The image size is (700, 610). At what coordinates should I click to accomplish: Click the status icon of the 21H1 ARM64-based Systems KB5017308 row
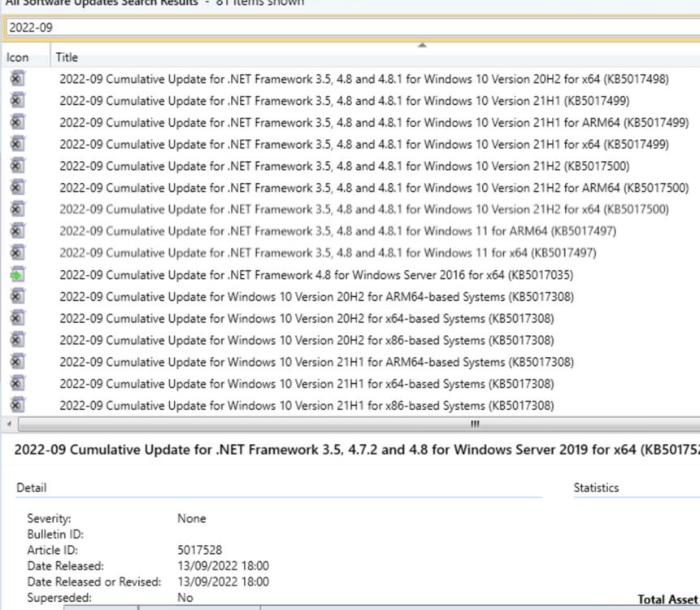[x=17, y=362]
